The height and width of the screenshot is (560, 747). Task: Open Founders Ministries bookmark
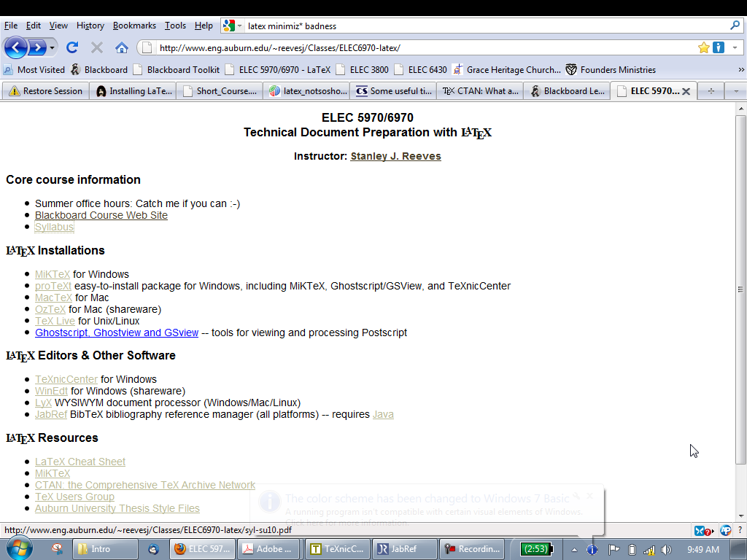coord(611,69)
